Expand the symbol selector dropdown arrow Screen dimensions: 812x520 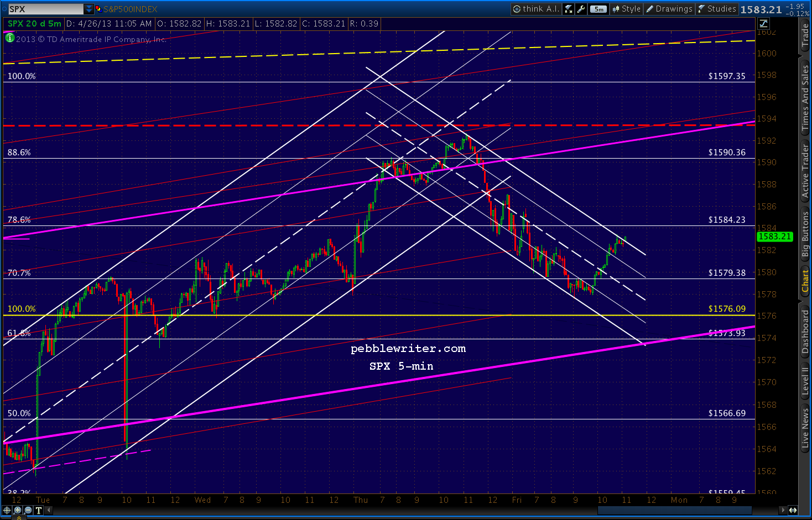point(89,9)
